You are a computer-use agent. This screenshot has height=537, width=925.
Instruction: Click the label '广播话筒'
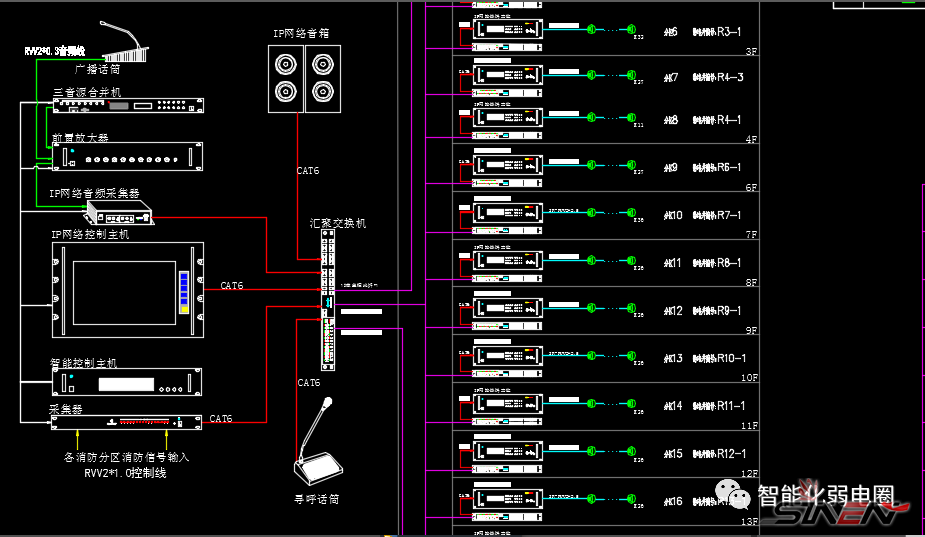(97, 69)
